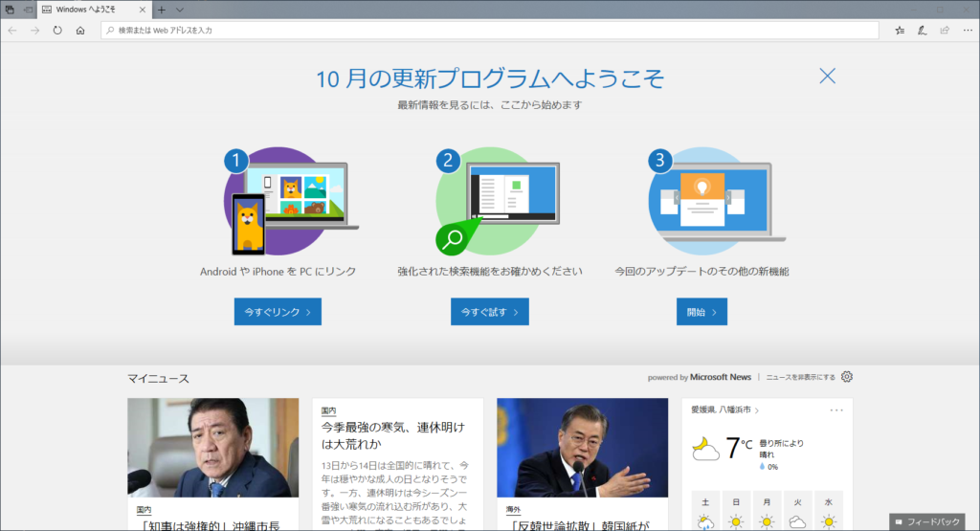Click current weather cloudy moon icon
The image size is (980, 531).
[x=705, y=449]
